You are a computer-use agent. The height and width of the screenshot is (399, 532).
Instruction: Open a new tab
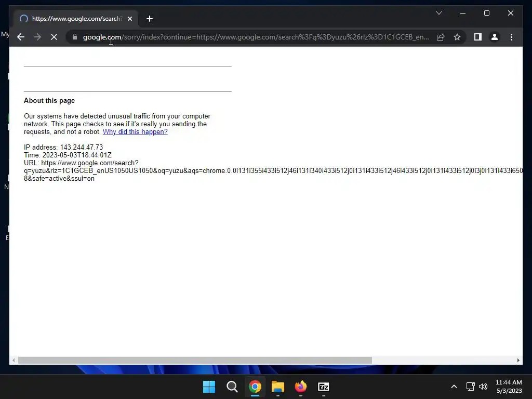[150, 19]
